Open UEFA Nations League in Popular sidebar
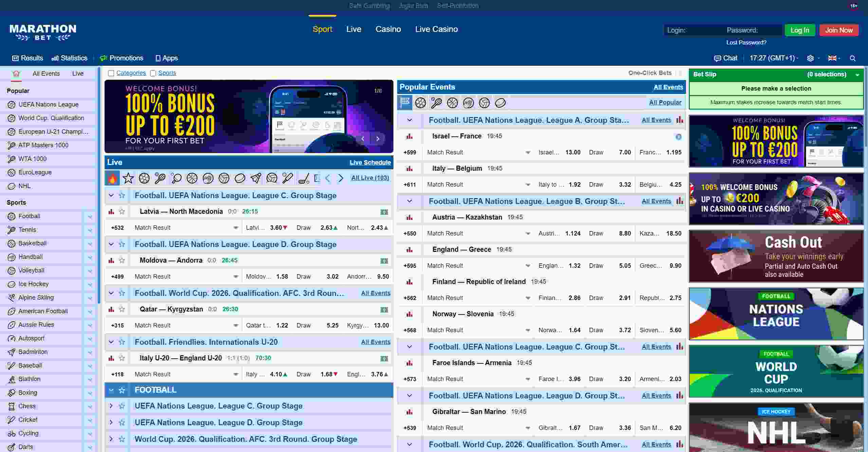The image size is (868, 452). (x=48, y=105)
